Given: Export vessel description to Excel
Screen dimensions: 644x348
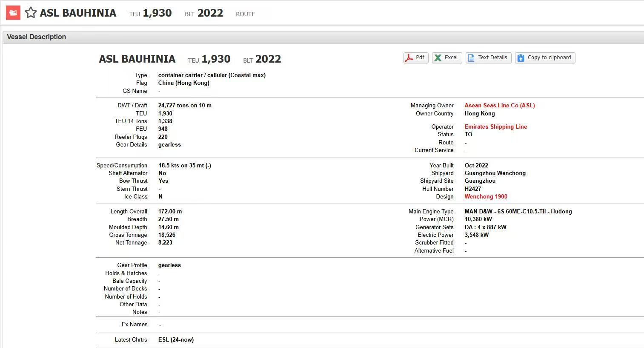Looking at the screenshot, I should [x=447, y=58].
